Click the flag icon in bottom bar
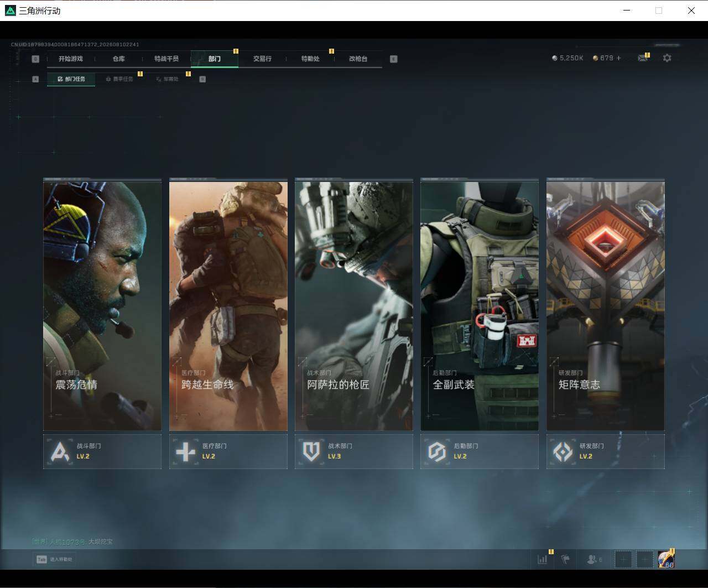Image resolution: width=708 pixels, height=588 pixels. tap(565, 559)
